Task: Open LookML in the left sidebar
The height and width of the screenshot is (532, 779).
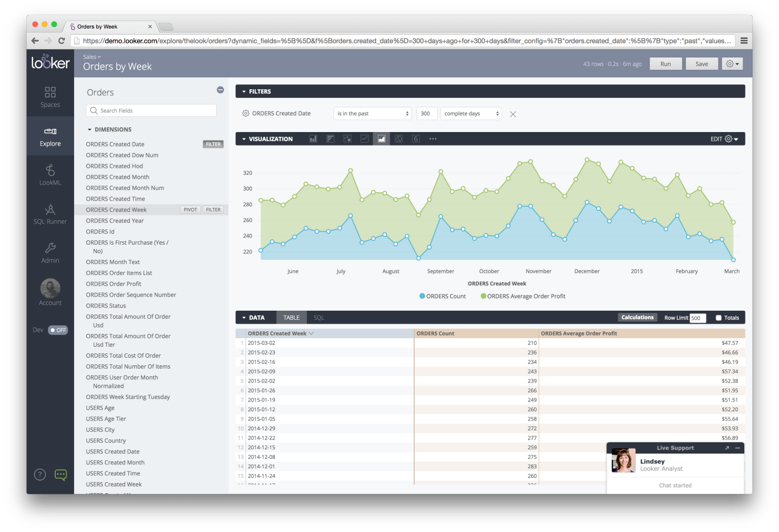Action: coord(50,175)
